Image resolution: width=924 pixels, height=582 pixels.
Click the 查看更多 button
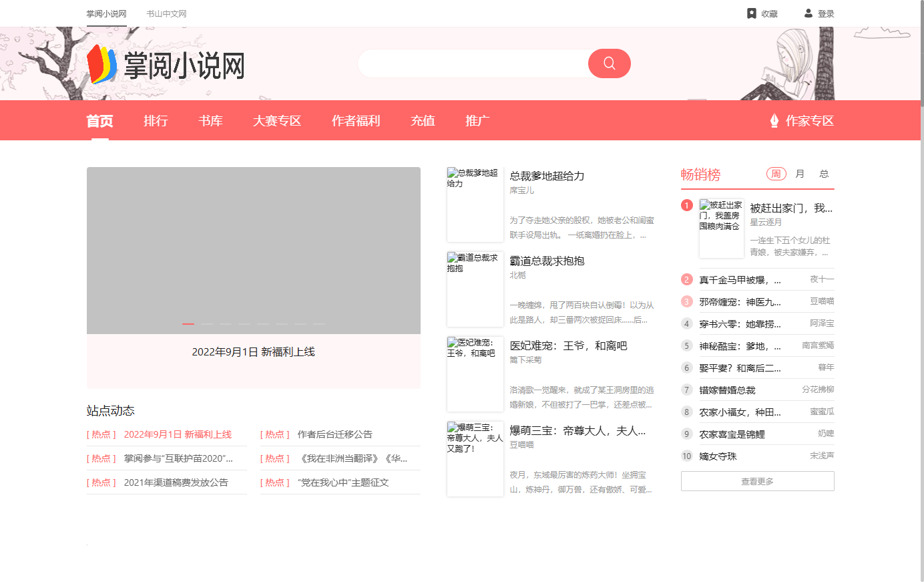758,481
